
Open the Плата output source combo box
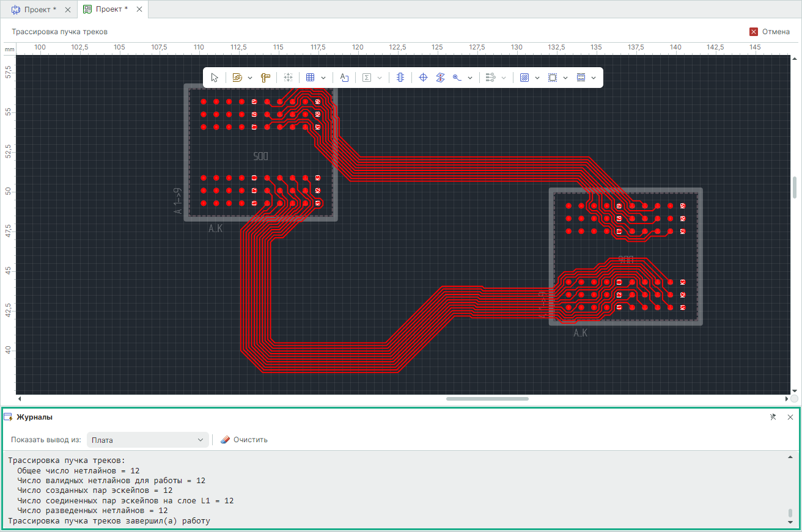pyautogui.click(x=147, y=440)
